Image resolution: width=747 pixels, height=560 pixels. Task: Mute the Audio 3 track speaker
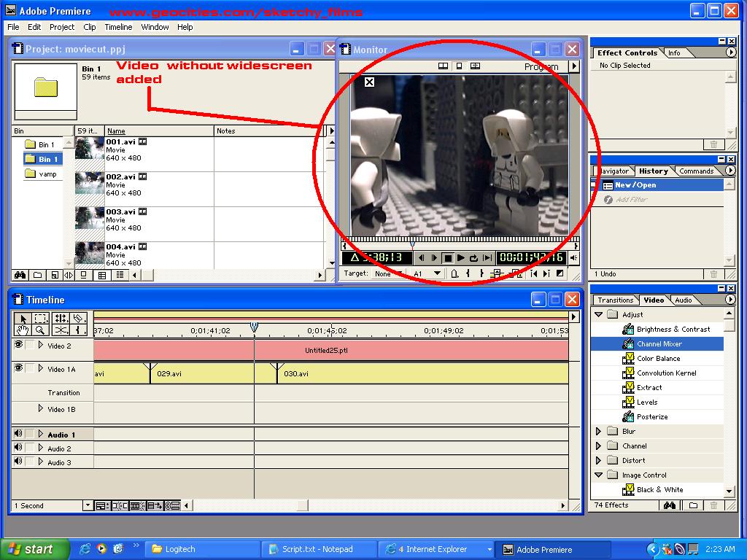18,462
